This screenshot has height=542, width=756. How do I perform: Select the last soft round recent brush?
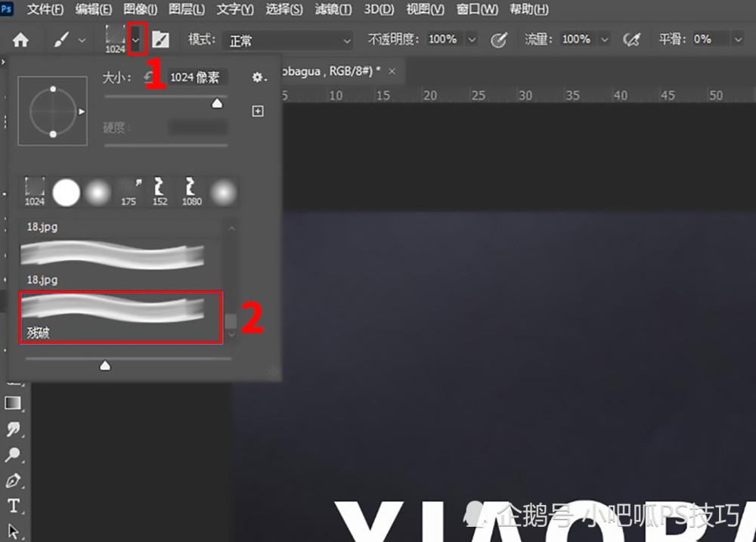click(x=223, y=193)
